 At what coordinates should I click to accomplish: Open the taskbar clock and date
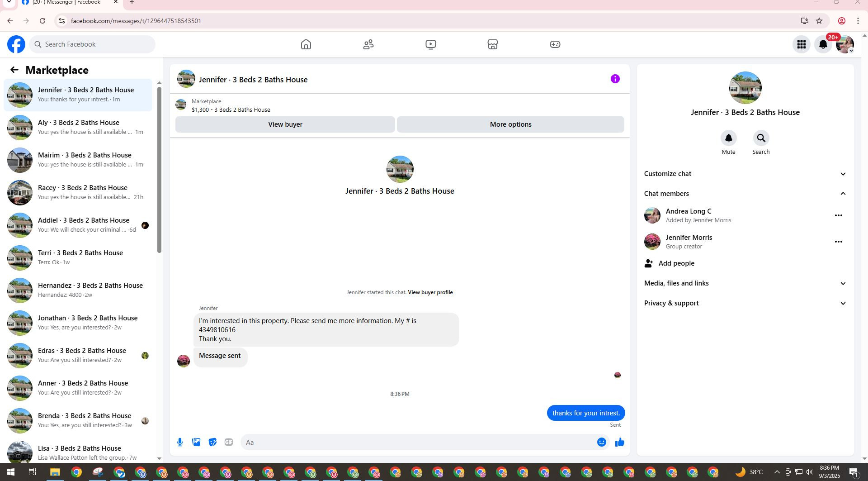pos(829,472)
